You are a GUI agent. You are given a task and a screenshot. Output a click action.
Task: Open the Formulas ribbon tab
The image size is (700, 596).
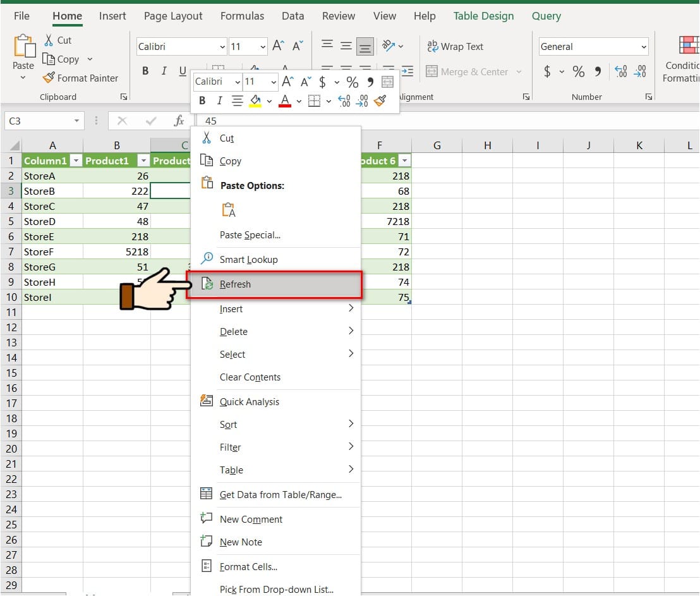coord(242,16)
